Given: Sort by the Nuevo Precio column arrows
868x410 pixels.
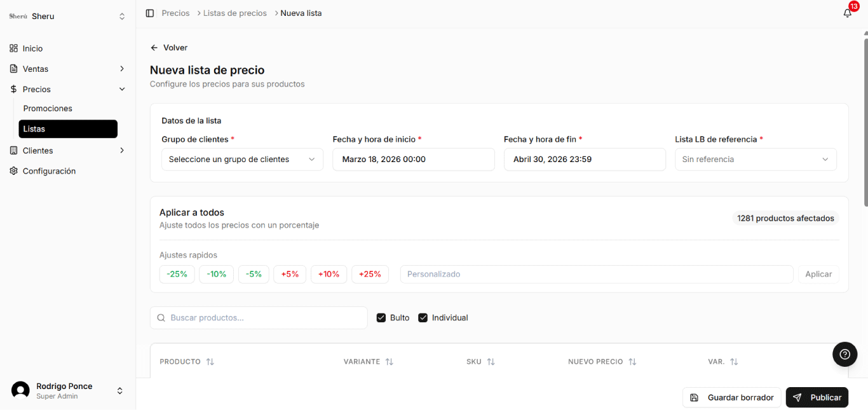Looking at the screenshot, I should pos(632,362).
